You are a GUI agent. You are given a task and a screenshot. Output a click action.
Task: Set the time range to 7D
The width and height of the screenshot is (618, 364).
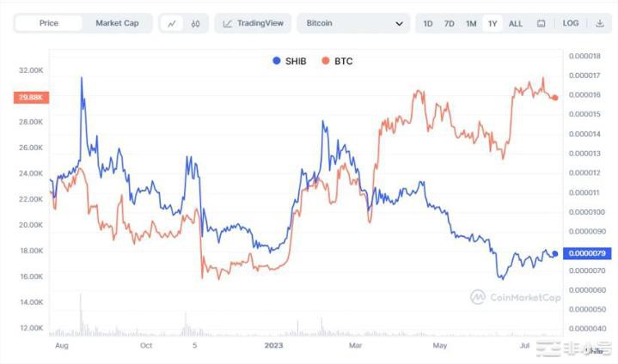(x=450, y=23)
